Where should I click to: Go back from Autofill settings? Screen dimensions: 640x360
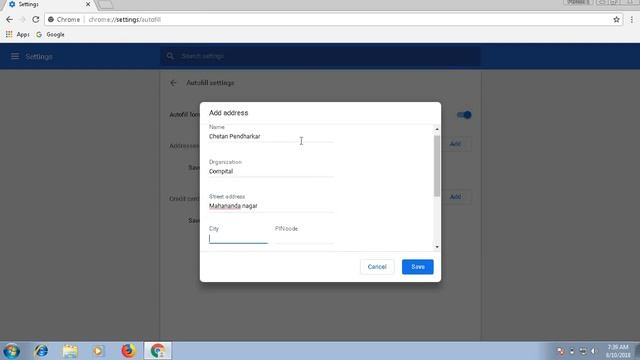(x=173, y=83)
